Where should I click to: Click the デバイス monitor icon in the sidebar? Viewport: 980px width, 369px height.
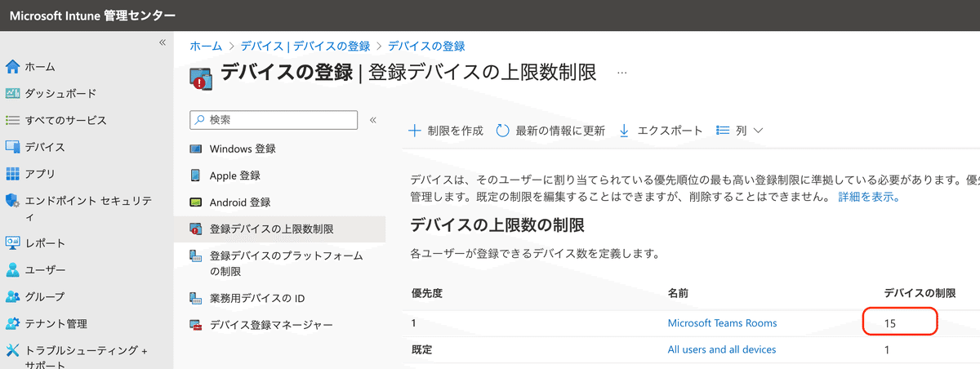(x=12, y=147)
